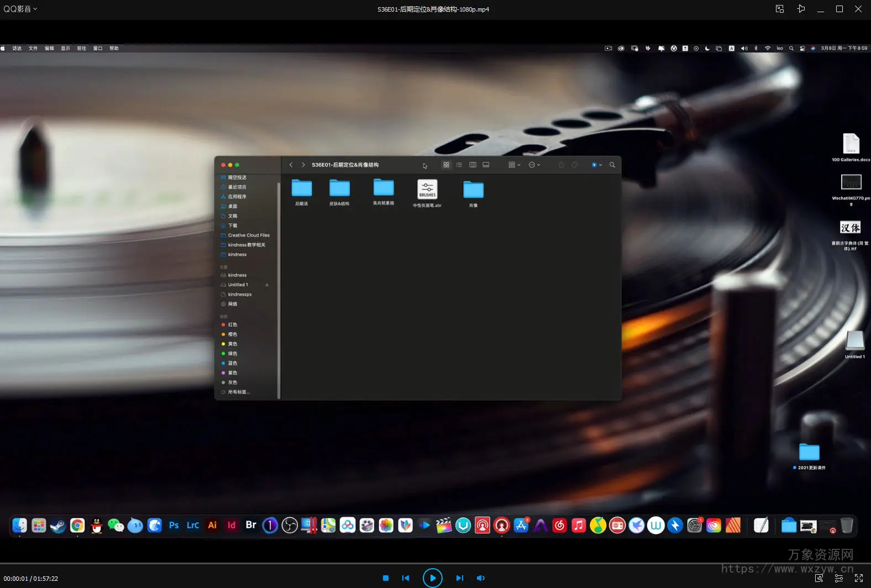Play the video with the Play button
Viewport: 871px width, 588px height.
click(432, 578)
